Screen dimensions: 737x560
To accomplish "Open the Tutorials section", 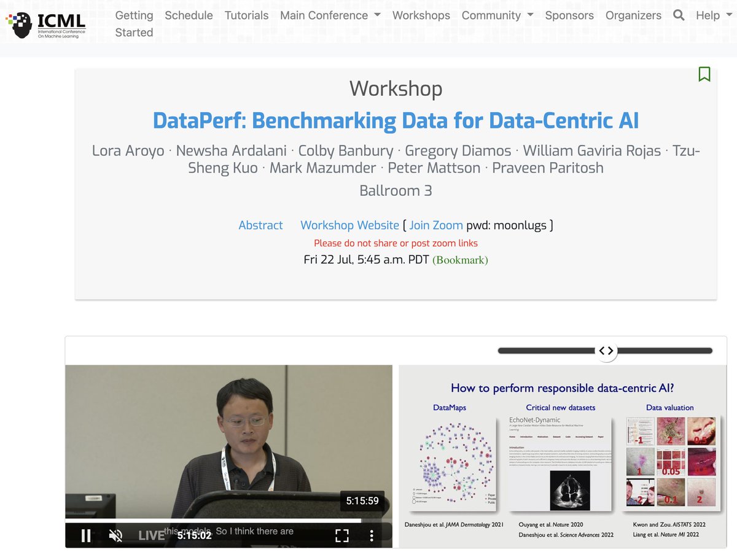I will 246,15.
